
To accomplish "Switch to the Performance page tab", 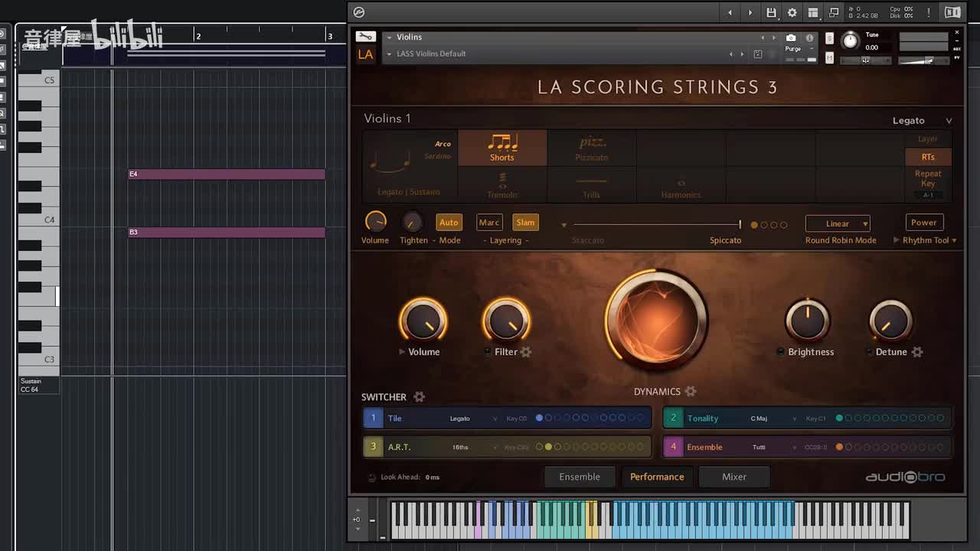I will (657, 477).
